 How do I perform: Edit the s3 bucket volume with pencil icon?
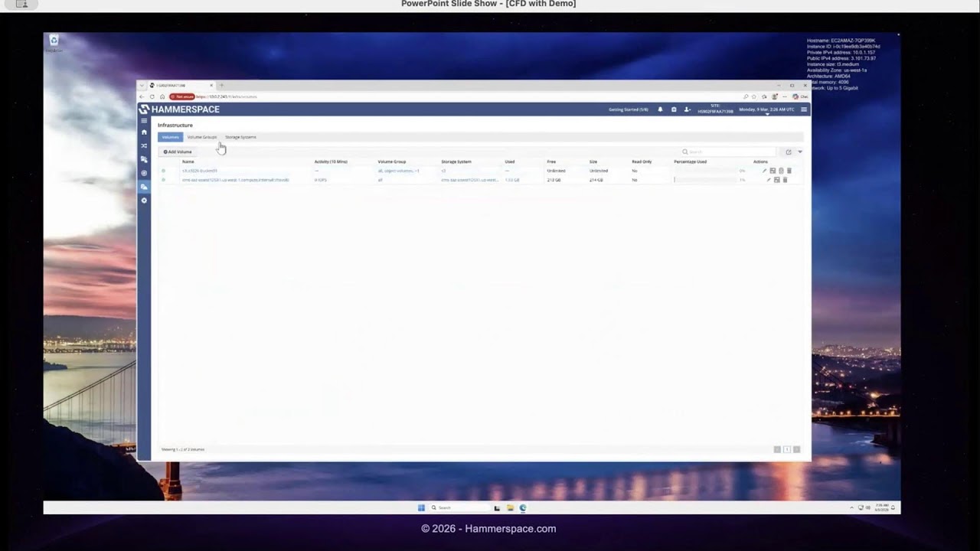[x=764, y=171]
